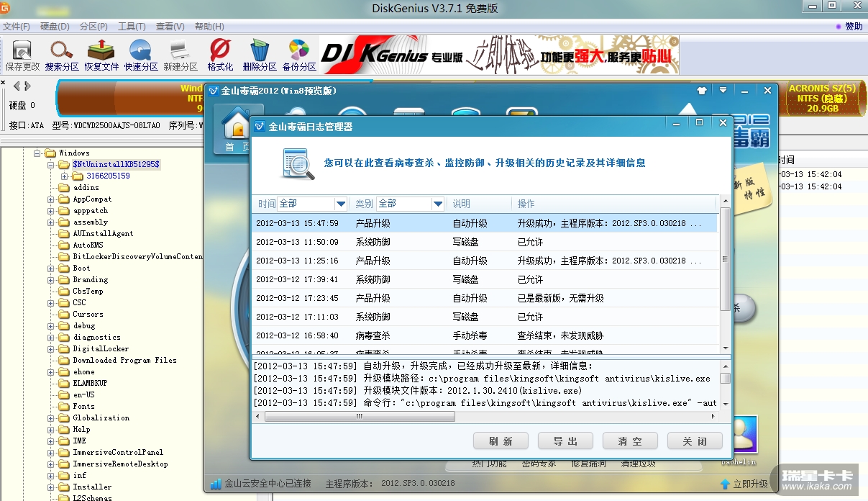
Task: Close the DiskGenius disk panel x
Action: [3, 83]
